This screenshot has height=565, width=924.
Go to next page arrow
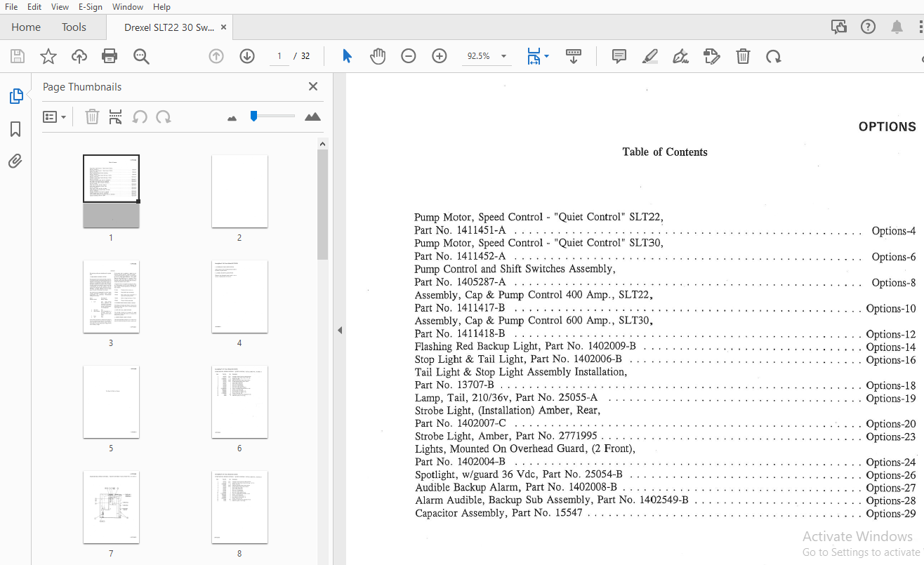247,56
